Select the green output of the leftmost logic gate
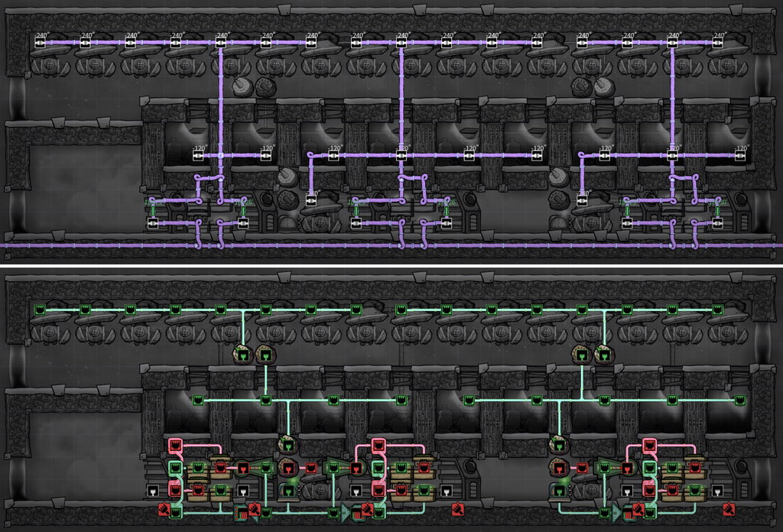 265,468
